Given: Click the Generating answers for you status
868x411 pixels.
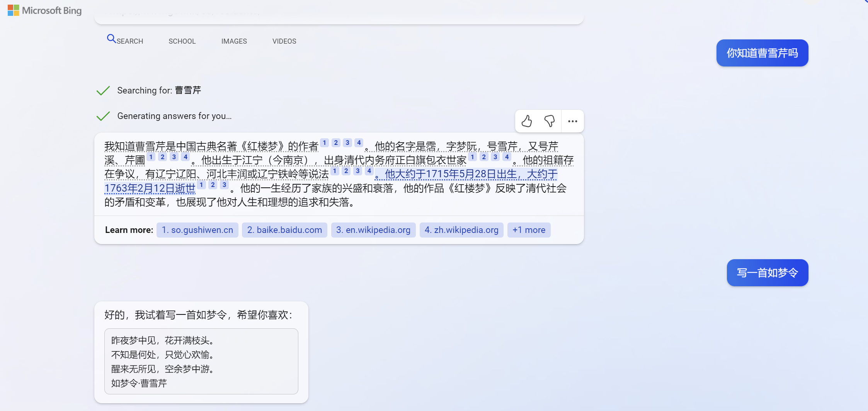Looking at the screenshot, I should tap(174, 116).
